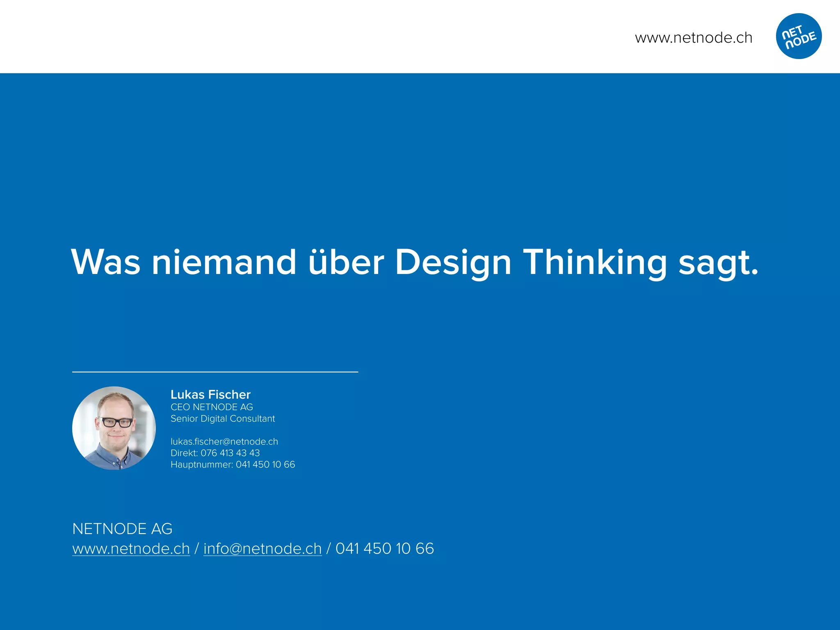This screenshot has height=630, width=840.
Task: Select the name Lukas Fischer
Action: coord(210,395)
